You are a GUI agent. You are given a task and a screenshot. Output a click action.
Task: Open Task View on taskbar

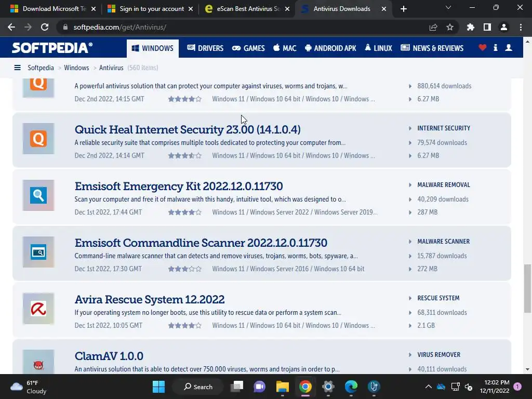[237, 387]
